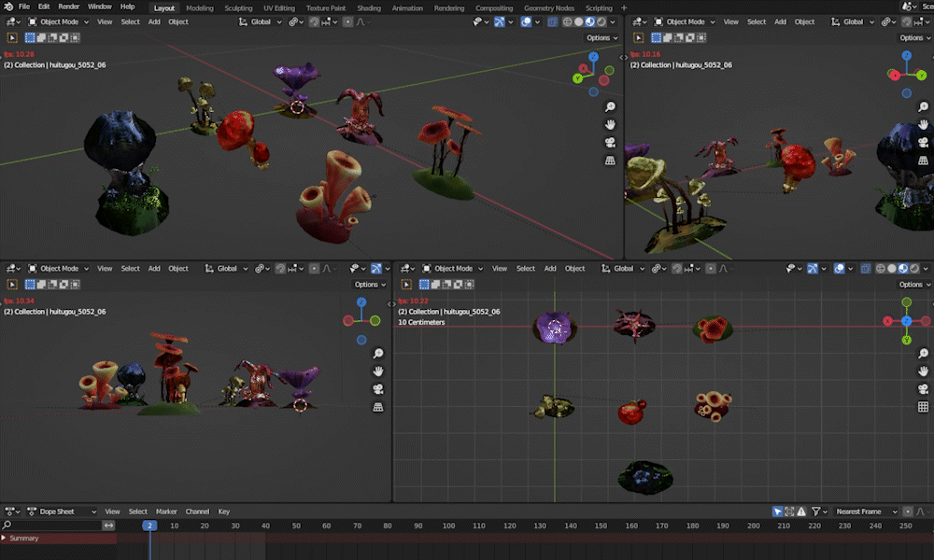The height and width of the screenshot is (560, 934).
Task: Open Object Mode dropdown in bottom-left viewport
Action: pos(62,269)
